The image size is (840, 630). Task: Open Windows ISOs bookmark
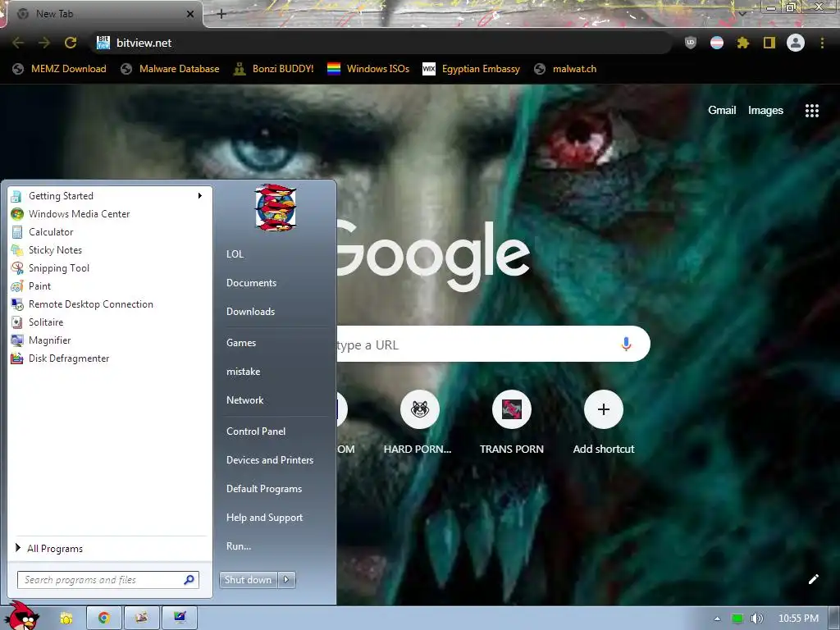coord(368,69)
